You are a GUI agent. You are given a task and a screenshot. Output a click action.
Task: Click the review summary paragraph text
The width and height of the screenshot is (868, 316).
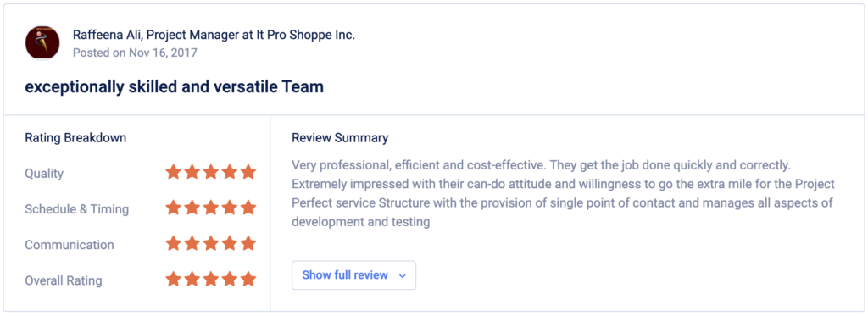click(x=563, y=193)
